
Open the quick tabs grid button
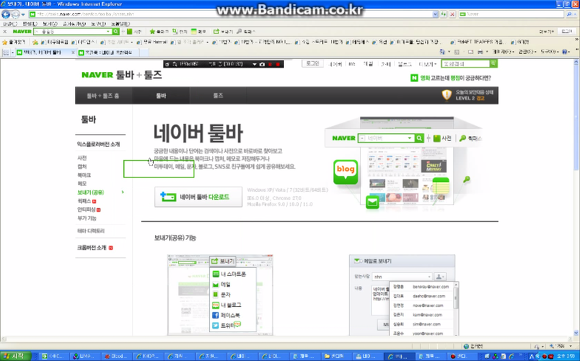[6, 53]
